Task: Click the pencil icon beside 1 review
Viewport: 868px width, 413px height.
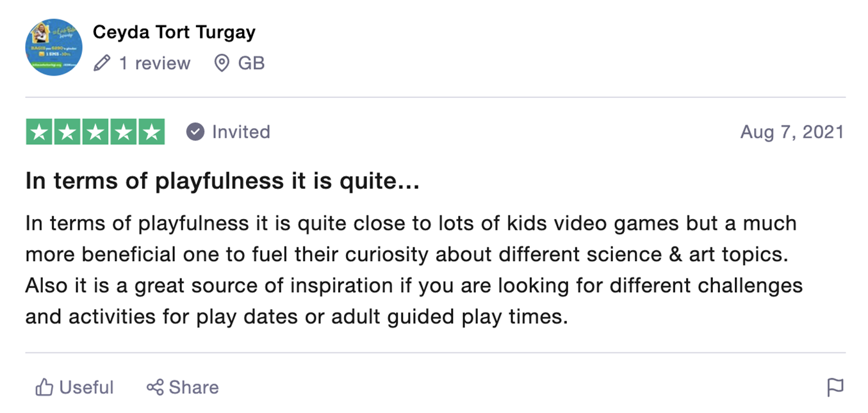Action: coord(102,63)
